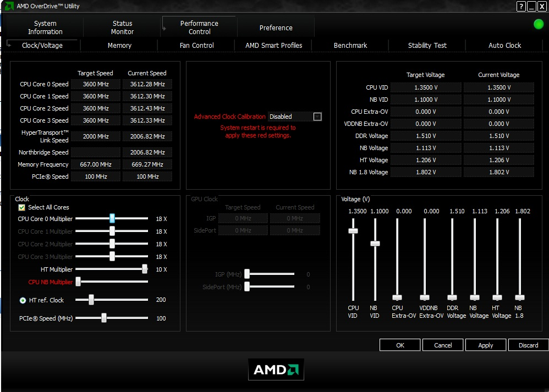Image resolution: width=549 pixels, height=392 pixels.
Task: Click the CPU Core 2 Multiplier slider handle
Action: 112,244
